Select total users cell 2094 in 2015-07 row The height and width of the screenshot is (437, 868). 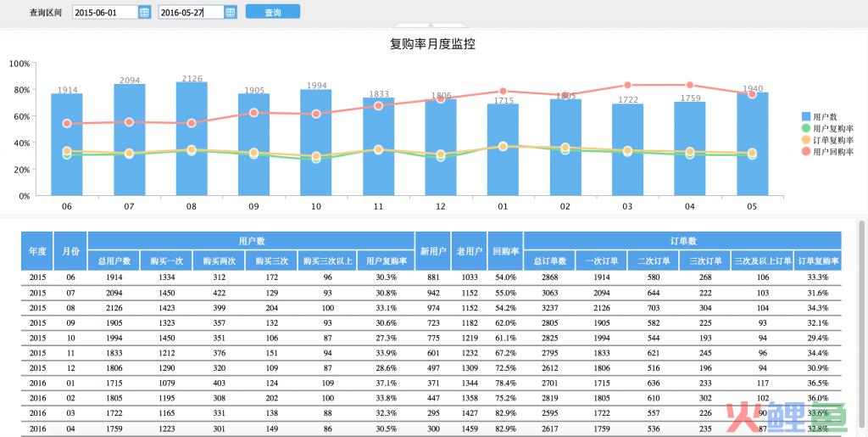pos(114,293)
